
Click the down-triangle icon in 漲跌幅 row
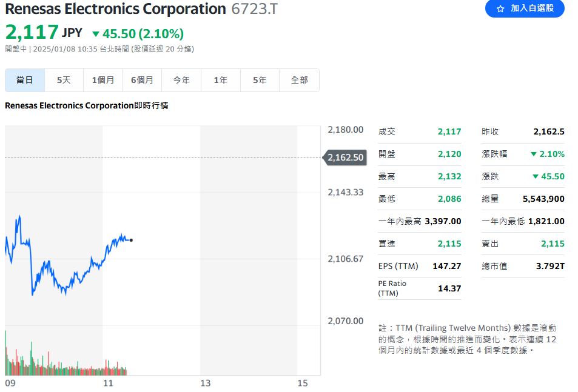coord(534,154)
